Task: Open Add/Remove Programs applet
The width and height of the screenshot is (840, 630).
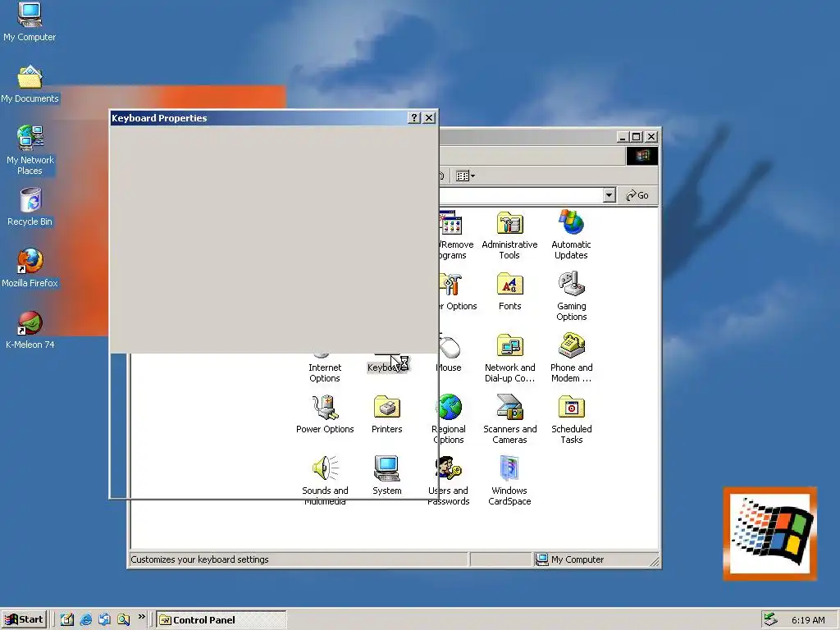Action: click(x=454, y=235)
